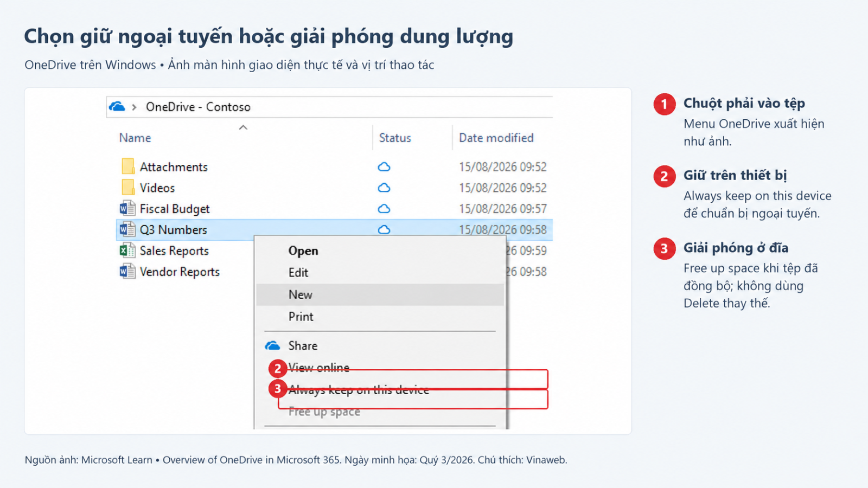The width and height of the screenshot is (868, 488).
Task: Click the cloud status icon for Videos
Action: 384,188
